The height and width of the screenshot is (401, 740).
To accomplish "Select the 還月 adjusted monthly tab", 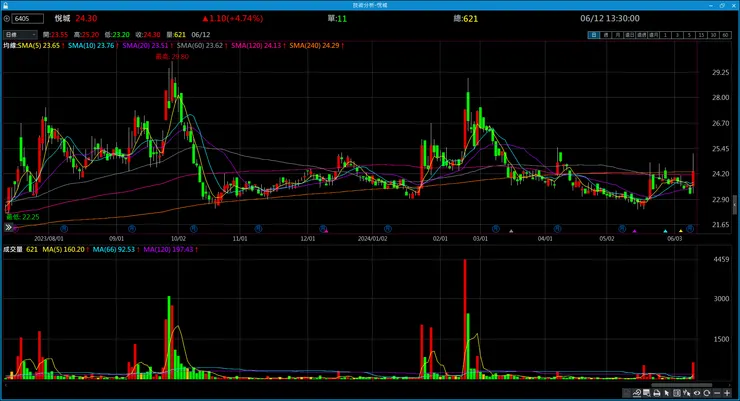I will (654, 35).
